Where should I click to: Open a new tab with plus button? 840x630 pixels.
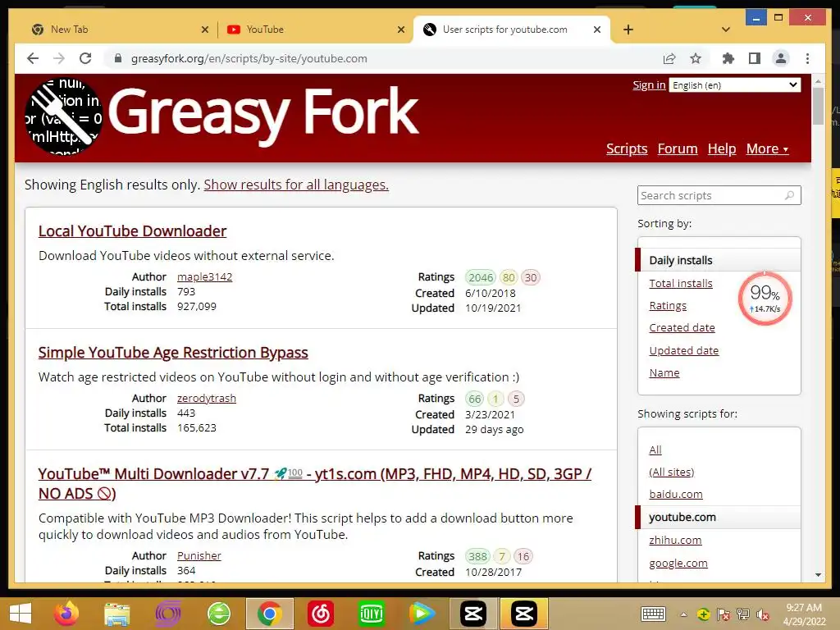628,30
